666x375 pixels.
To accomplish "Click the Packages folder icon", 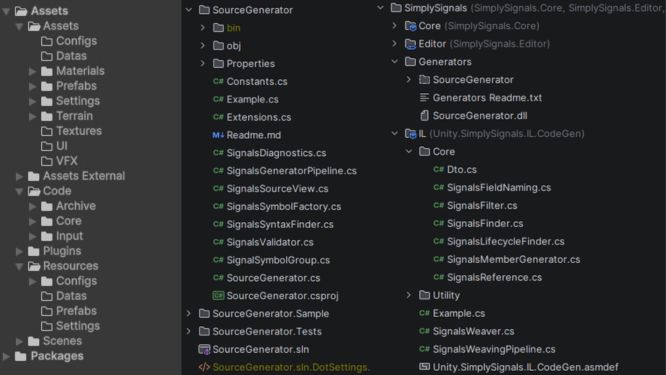I will [x=20, y=356].
